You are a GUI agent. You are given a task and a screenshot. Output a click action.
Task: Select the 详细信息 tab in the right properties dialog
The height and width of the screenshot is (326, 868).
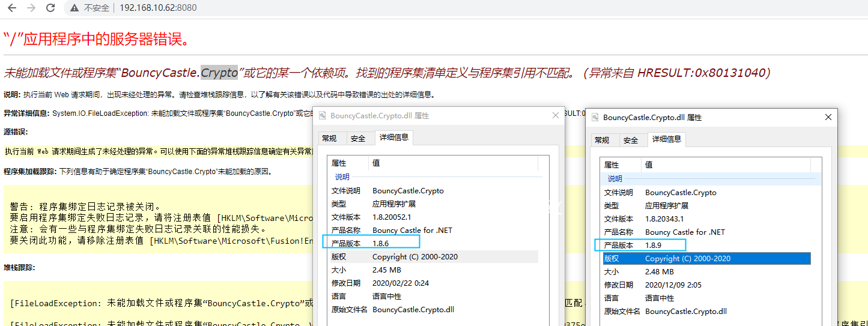click(x=667, y=139)
